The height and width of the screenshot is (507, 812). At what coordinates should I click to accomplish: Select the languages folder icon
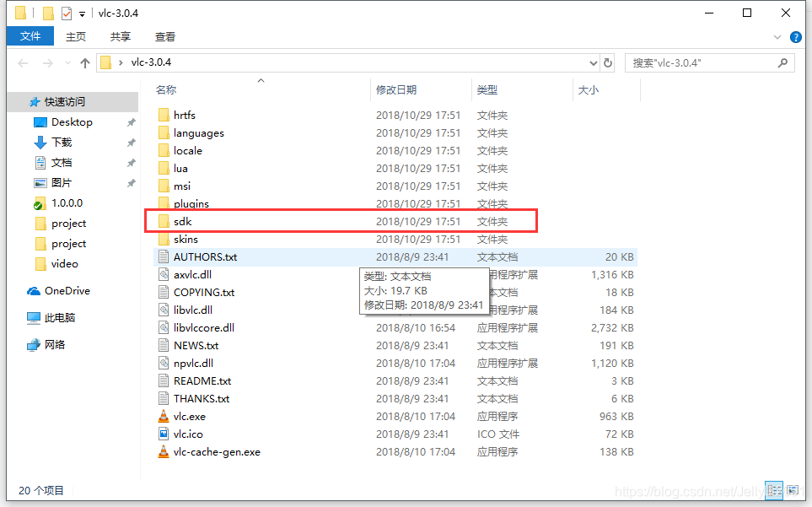[164, 132]
